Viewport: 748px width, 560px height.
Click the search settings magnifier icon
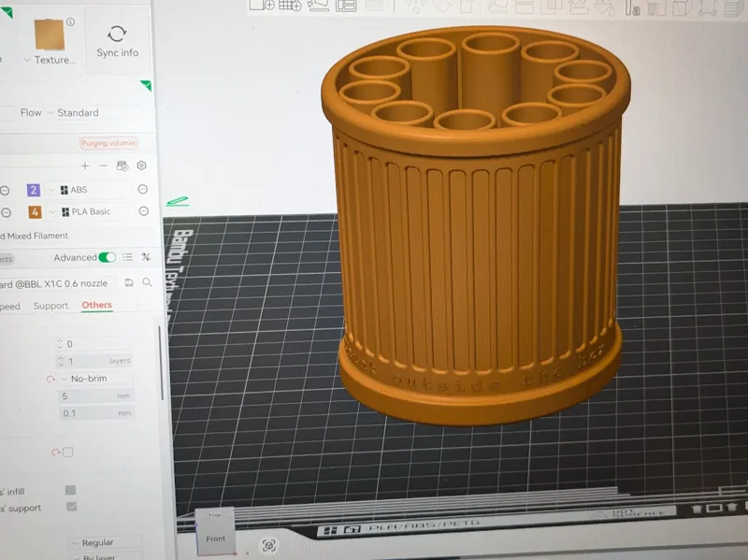tap(148, 282)
